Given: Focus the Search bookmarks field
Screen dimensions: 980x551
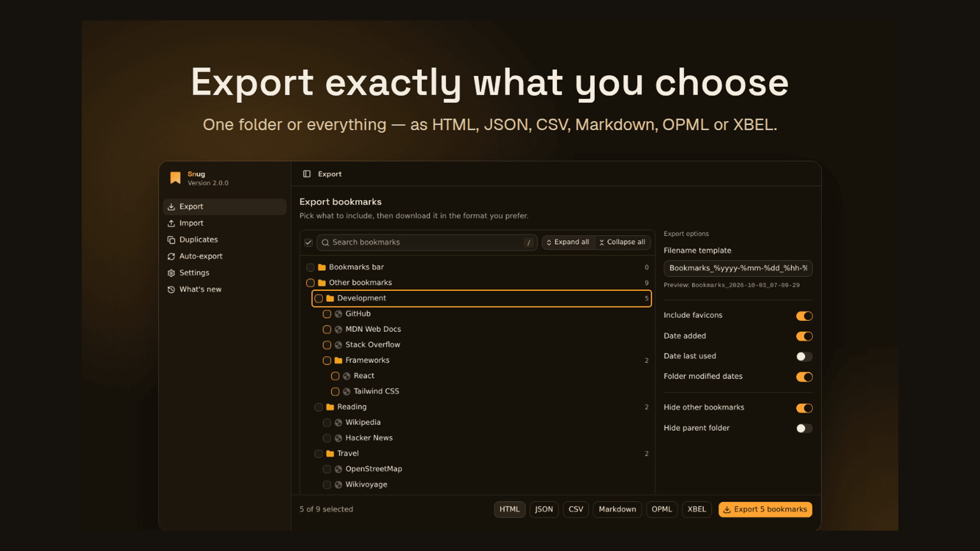Looking at the screenshot, I should coord(427,242).
